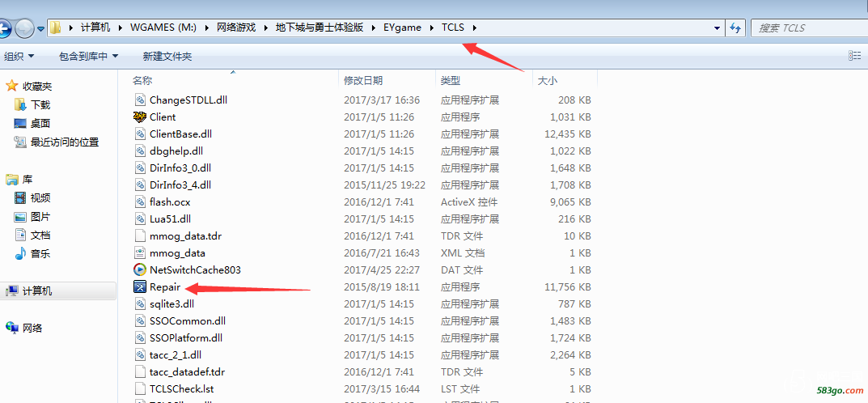This screenshot has height=403, width=868.
Task: Go to EYgame in the breadcrumb
Action: (402, 28)
